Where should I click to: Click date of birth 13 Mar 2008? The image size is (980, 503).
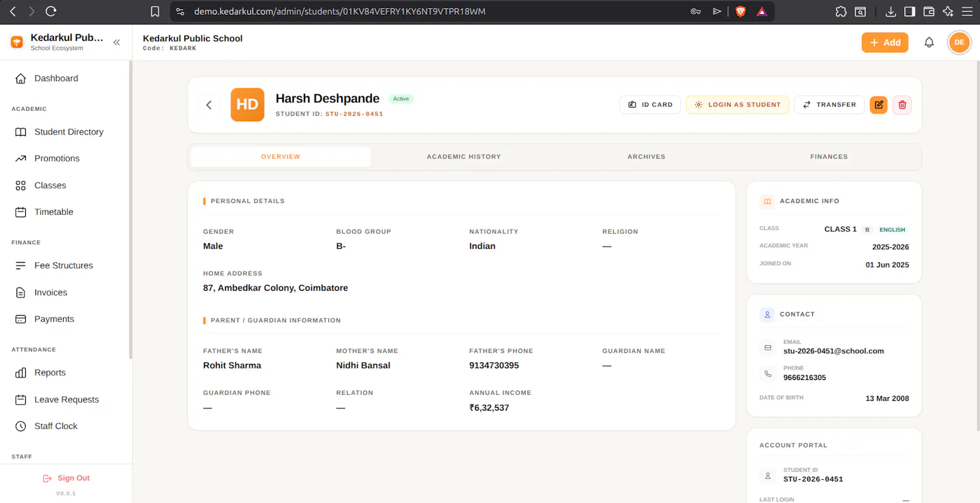pos(887,398)
